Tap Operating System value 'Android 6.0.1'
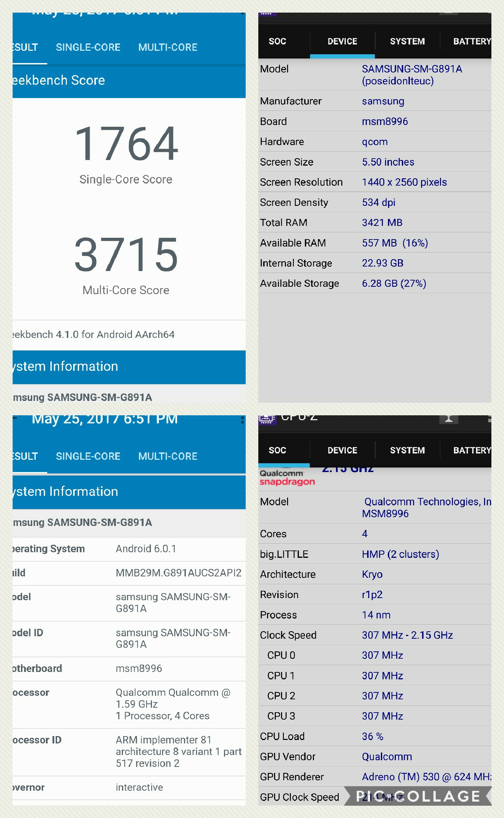 (146, 549)
